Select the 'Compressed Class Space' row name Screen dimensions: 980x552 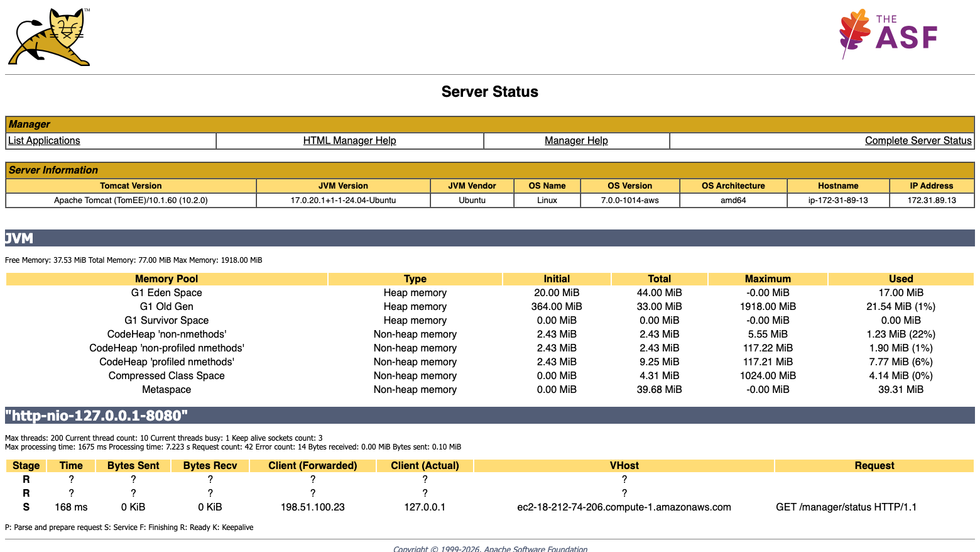(x=166, y=376)
